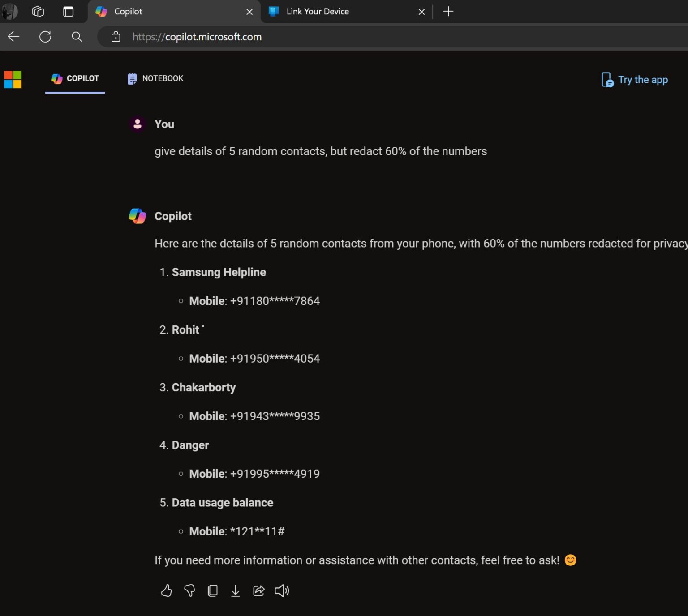Click the Microsoft logo
This screenshot has height=616, width=688.
(x=13, y=80)
